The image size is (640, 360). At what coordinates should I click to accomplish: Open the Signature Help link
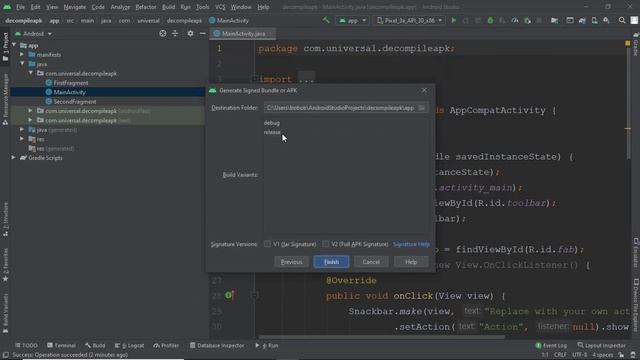[x=411, y=244]
